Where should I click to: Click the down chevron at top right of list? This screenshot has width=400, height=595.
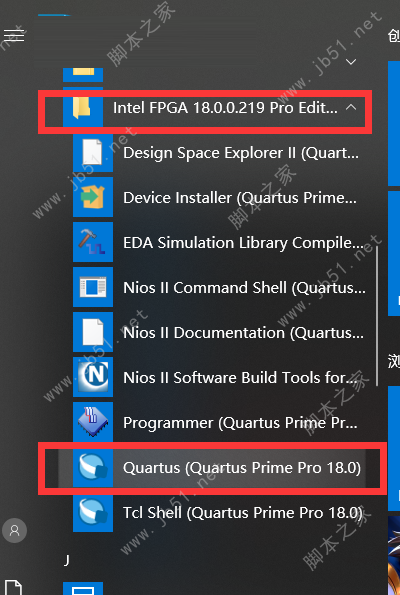pos(351,61)
